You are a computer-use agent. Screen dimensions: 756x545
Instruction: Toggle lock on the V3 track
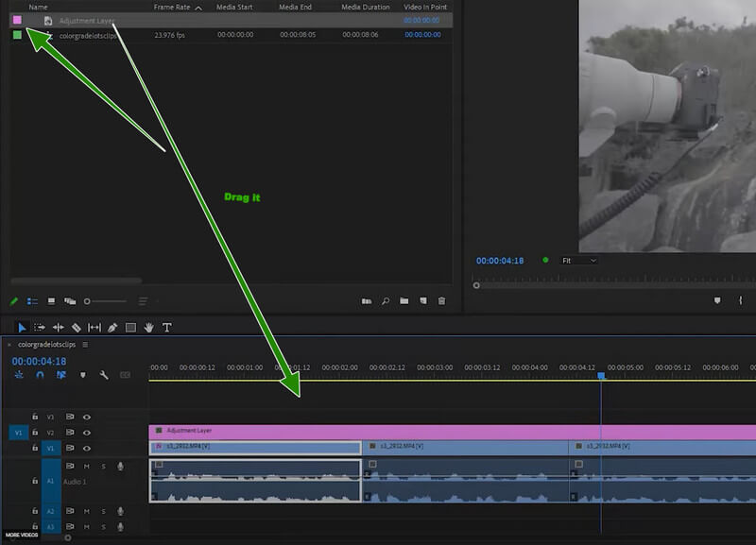(35, 416)
